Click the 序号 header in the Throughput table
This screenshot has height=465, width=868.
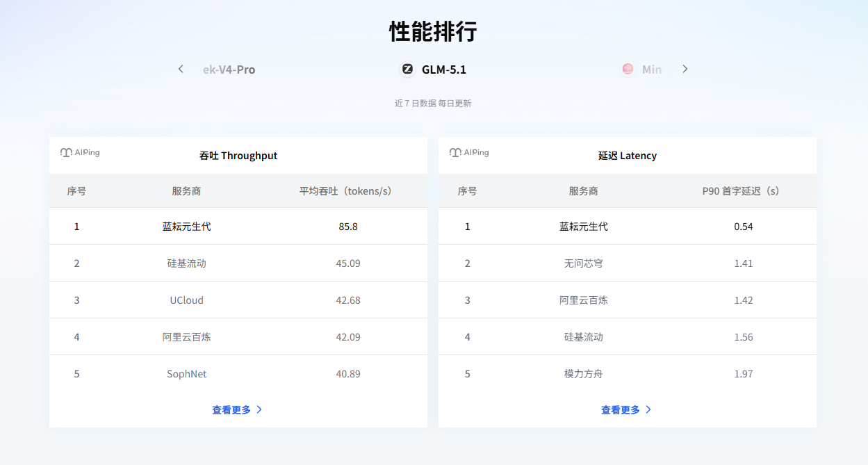point(76,191)
